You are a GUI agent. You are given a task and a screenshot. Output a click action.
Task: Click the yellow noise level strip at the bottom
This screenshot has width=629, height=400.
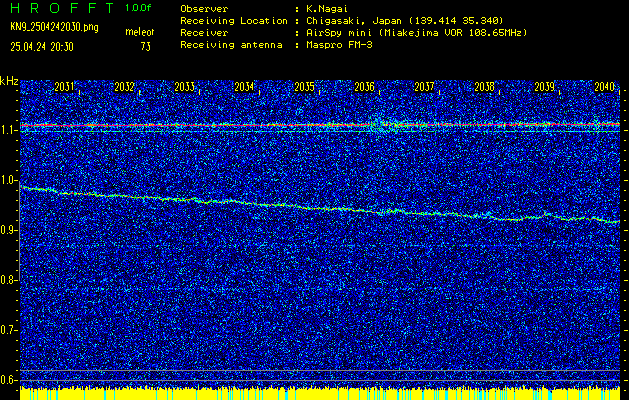pyautogui.click(x=320, y=394)
